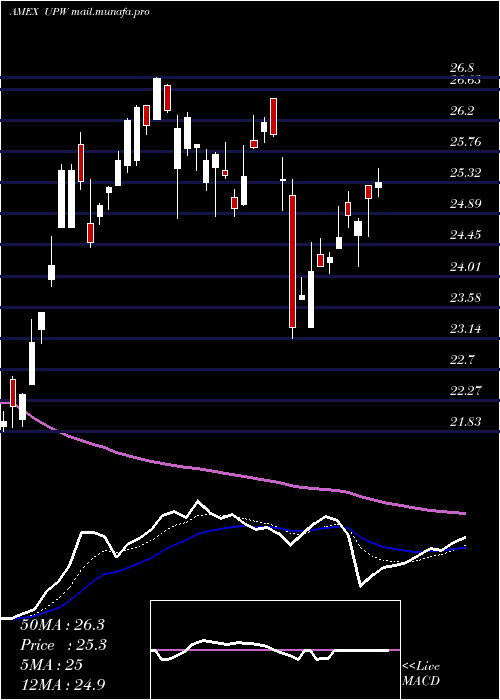Click the '12MA : 24.9' readout

click(63, 684)
